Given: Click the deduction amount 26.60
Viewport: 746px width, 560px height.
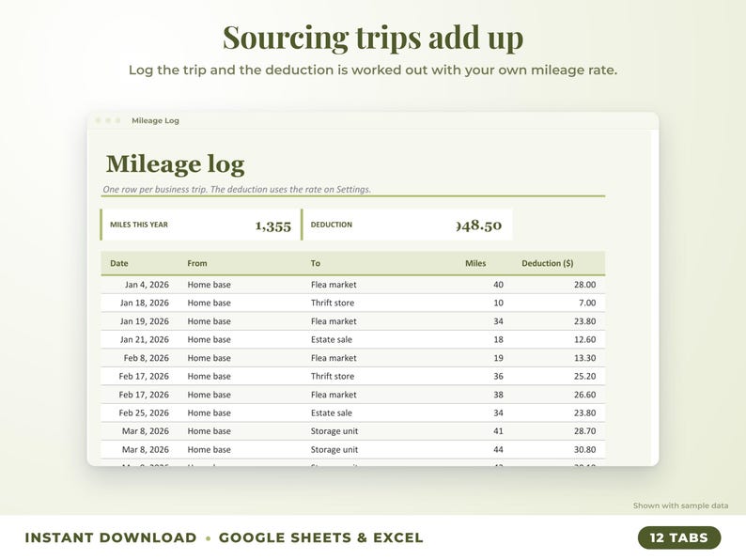Looking at the screenshot, I should click(584, 395).
